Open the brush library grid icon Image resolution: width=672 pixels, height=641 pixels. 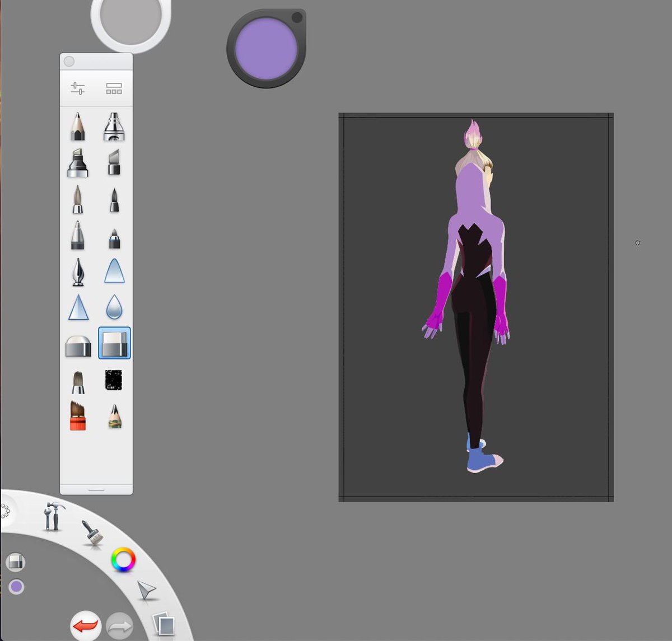pos(114,88)
